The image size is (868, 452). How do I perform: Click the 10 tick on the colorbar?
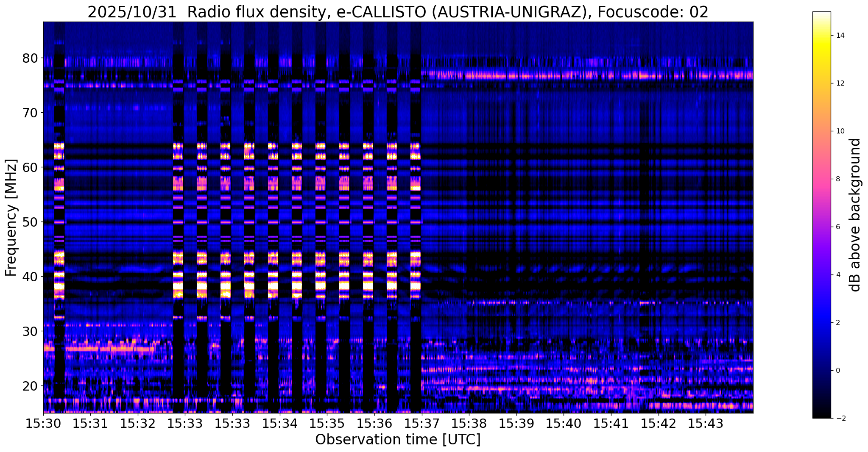[840, 131]
